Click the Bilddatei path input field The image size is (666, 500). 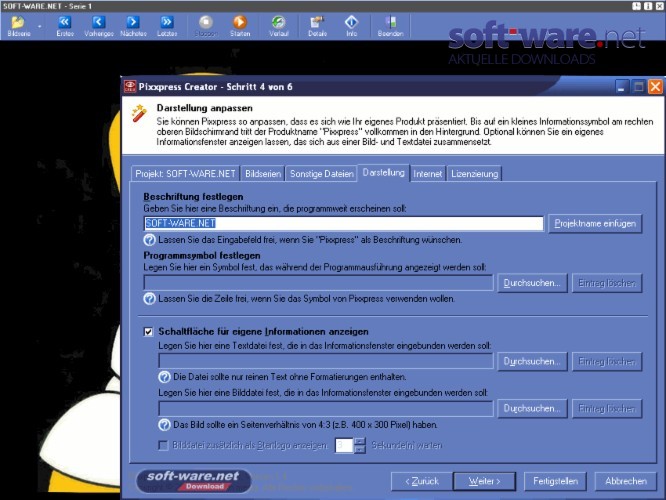click(x=326, y=408)
